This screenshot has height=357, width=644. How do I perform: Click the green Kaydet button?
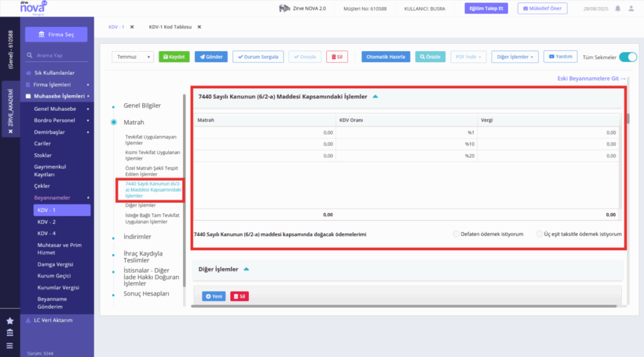(174, 57)
